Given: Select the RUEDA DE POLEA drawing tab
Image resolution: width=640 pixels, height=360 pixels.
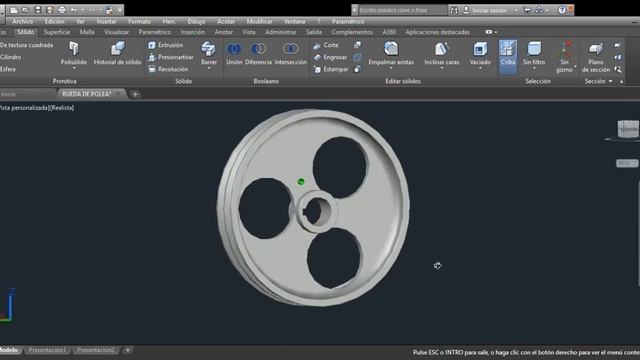Looking at the screenshot, I should pos(87,94).
